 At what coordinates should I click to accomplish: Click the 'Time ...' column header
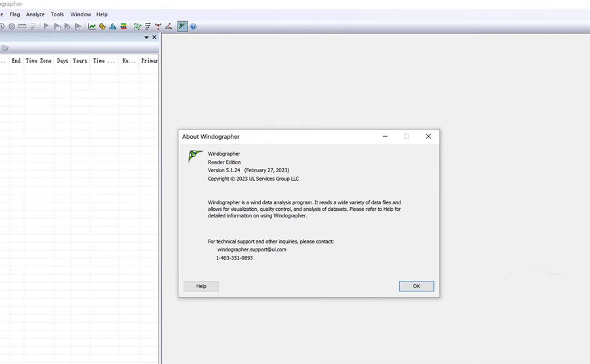(104, 60)
